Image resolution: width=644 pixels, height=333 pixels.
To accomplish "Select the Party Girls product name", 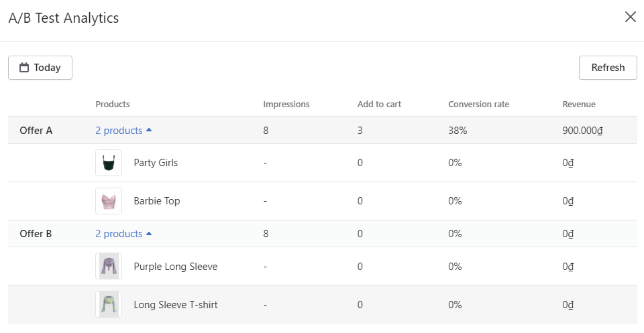I will [x=156, y=163].
